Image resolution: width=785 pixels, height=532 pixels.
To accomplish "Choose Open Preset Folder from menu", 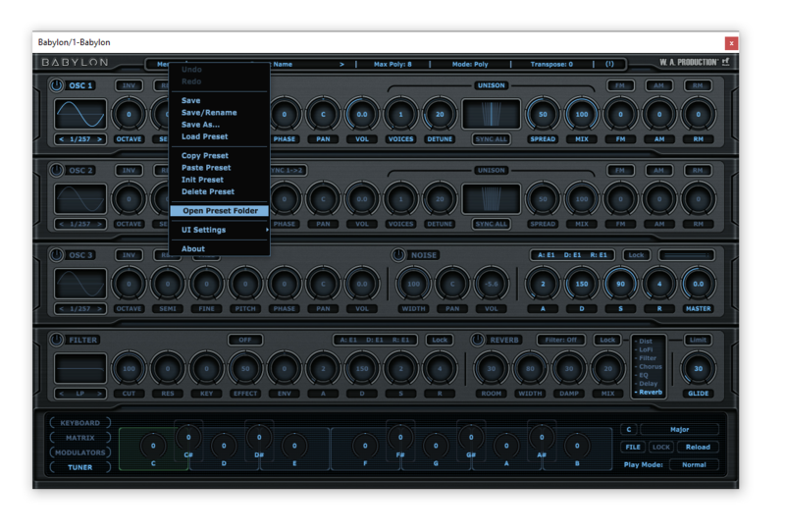I will point(219,211).
